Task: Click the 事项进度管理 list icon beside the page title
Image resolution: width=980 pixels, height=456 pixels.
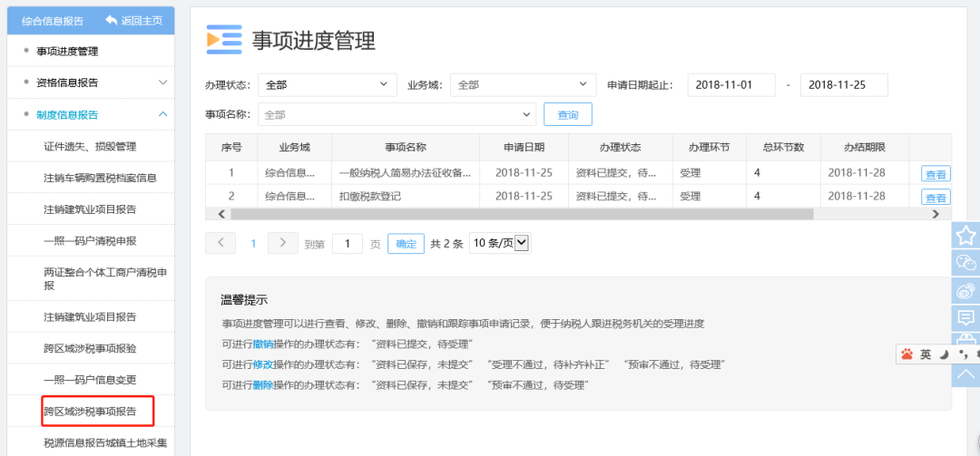Action: pyautogui.click(x=224, y=39)
